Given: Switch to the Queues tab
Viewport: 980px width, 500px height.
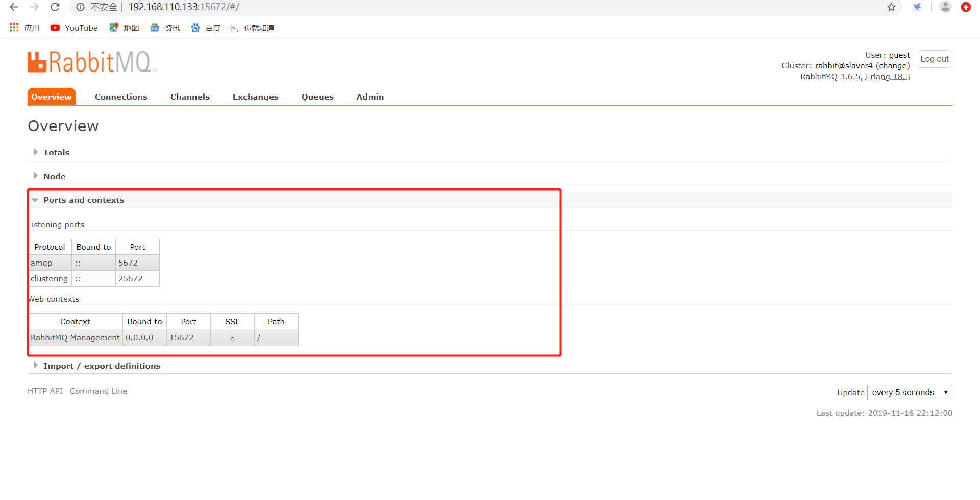Looking at the screenshot, I should (317, 97).
